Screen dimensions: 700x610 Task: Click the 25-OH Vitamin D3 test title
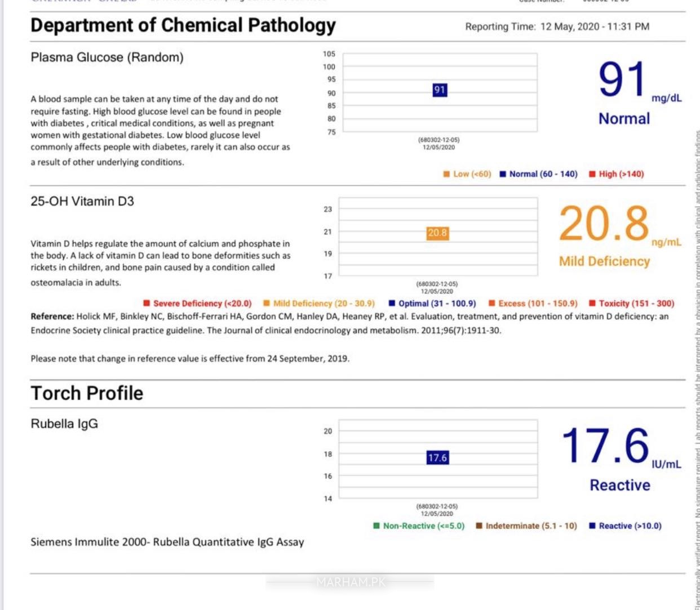point(82,201)
